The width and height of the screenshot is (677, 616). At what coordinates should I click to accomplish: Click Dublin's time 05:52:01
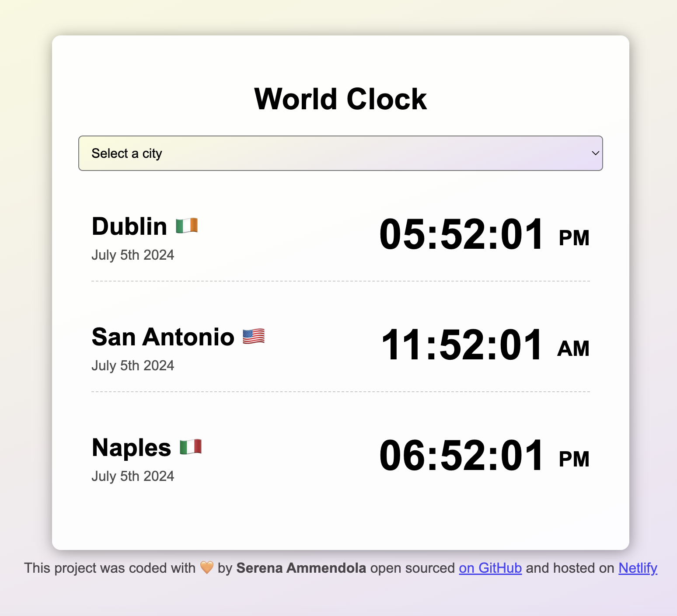click(x=461, y=234)
